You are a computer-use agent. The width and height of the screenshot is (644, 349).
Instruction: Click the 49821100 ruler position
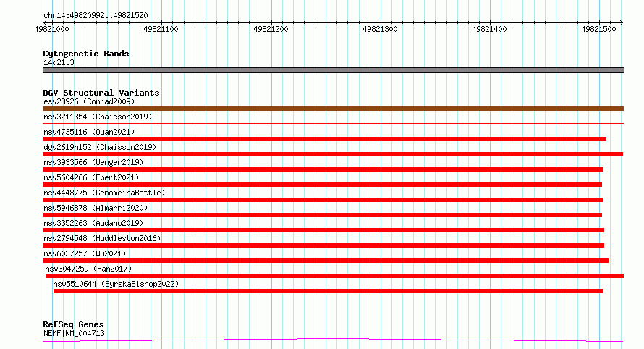pyautogui.click(x=161, y=29)
